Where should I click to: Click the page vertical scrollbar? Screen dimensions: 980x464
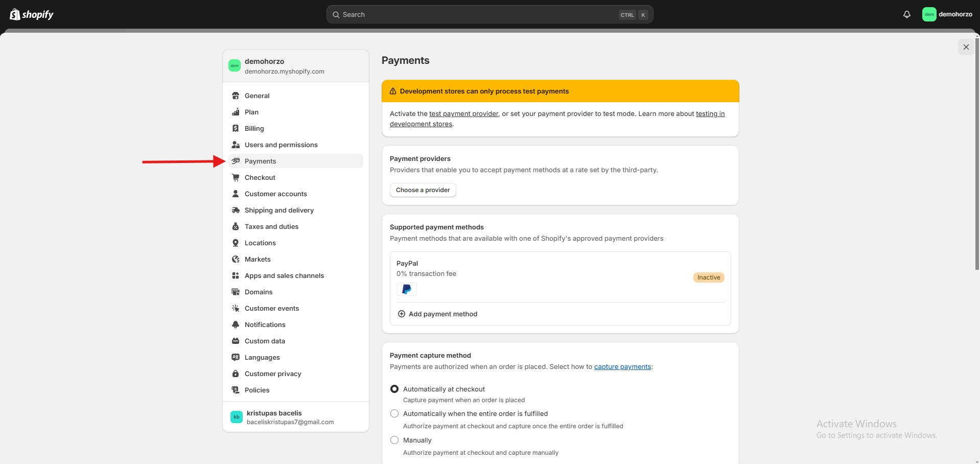pos(977,153)
